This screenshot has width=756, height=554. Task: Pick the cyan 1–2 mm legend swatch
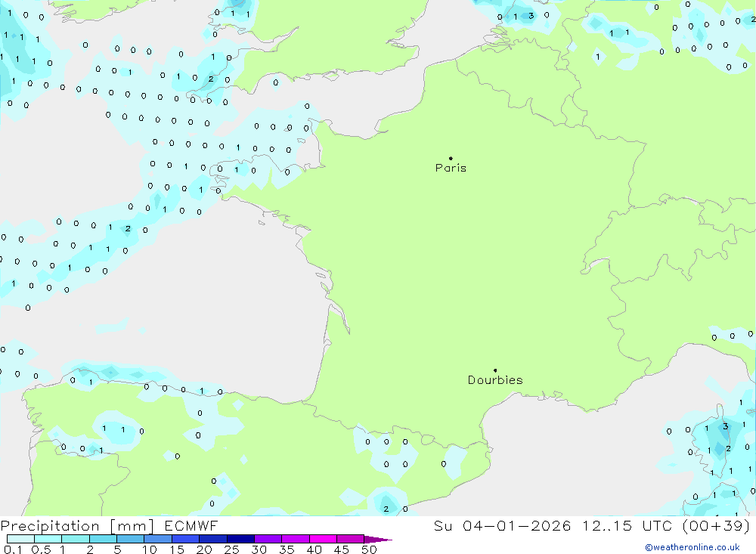coord(76,539)
